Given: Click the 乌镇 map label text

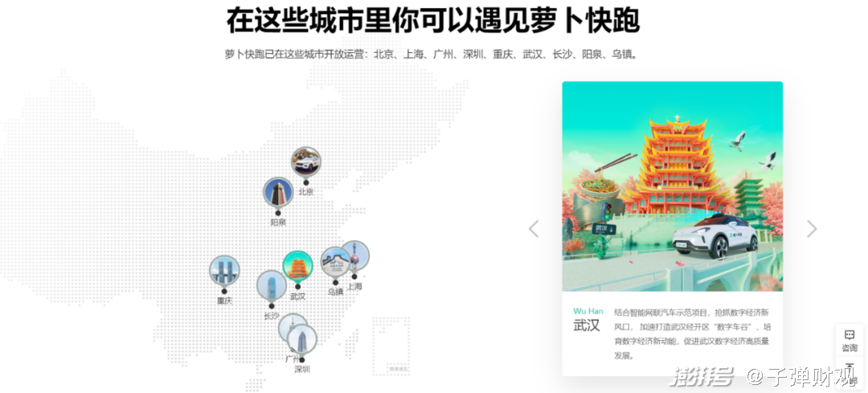Looking at the screenshot, I should coord(335,292).
